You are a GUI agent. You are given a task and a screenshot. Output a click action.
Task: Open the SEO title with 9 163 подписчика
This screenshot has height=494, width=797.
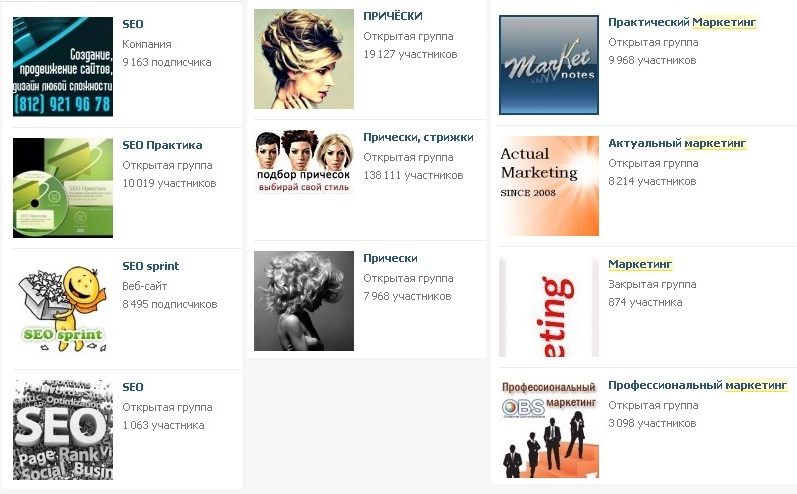[133, 23]
